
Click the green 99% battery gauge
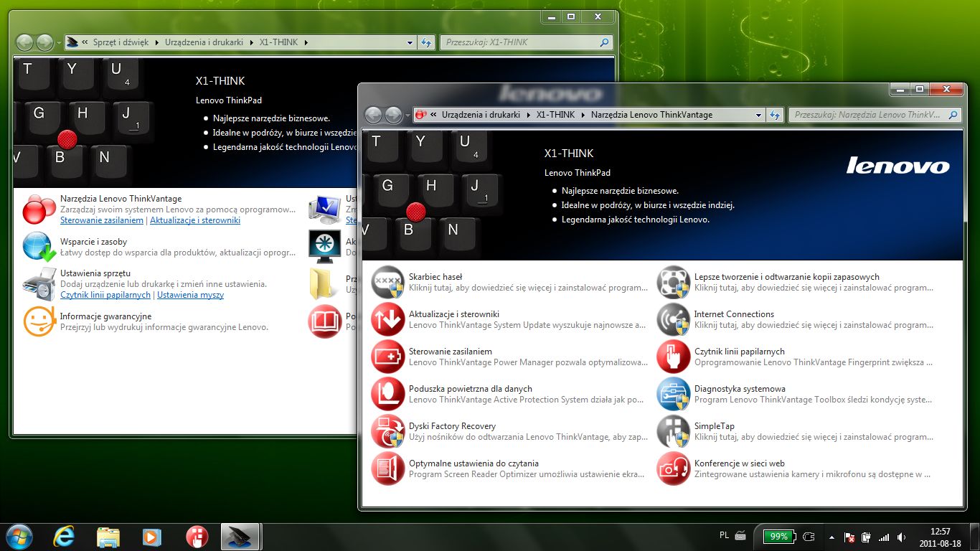(779, 536)
